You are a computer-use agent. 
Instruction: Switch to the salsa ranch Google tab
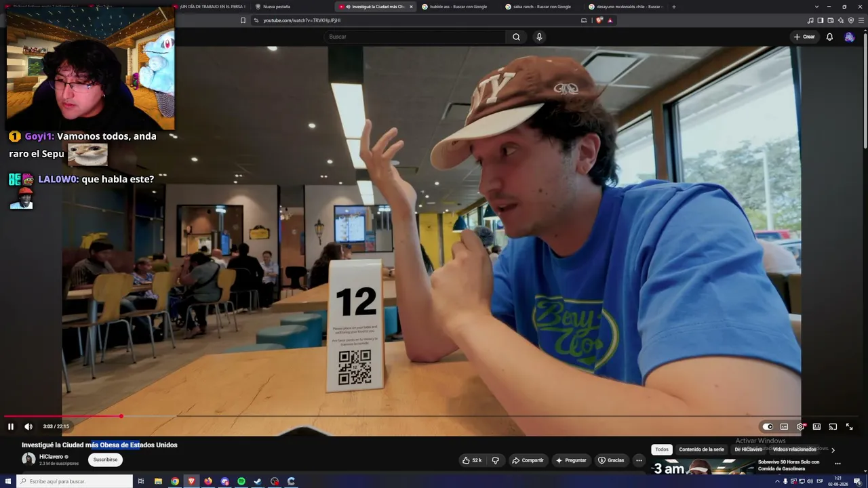pos(542,7)
